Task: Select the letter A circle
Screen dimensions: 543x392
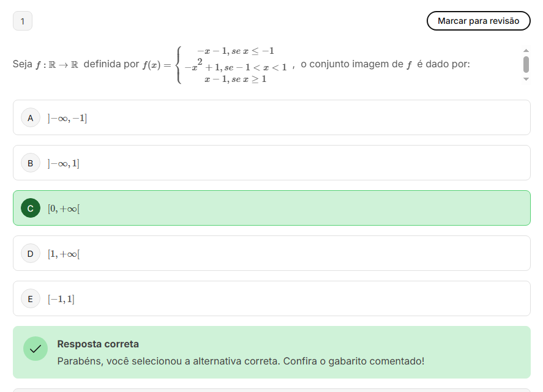Action: pyautogui.click(x=31, y=117)
